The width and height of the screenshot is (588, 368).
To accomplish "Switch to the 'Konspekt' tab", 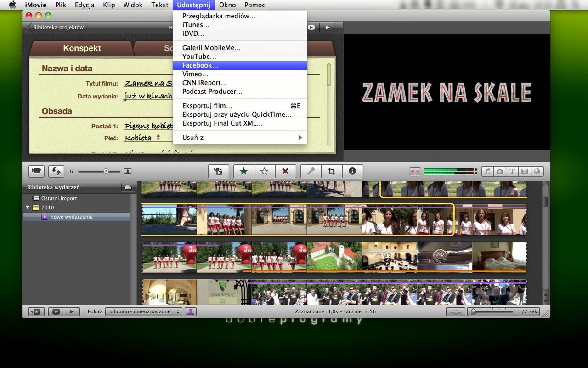I will click(82, 48).
